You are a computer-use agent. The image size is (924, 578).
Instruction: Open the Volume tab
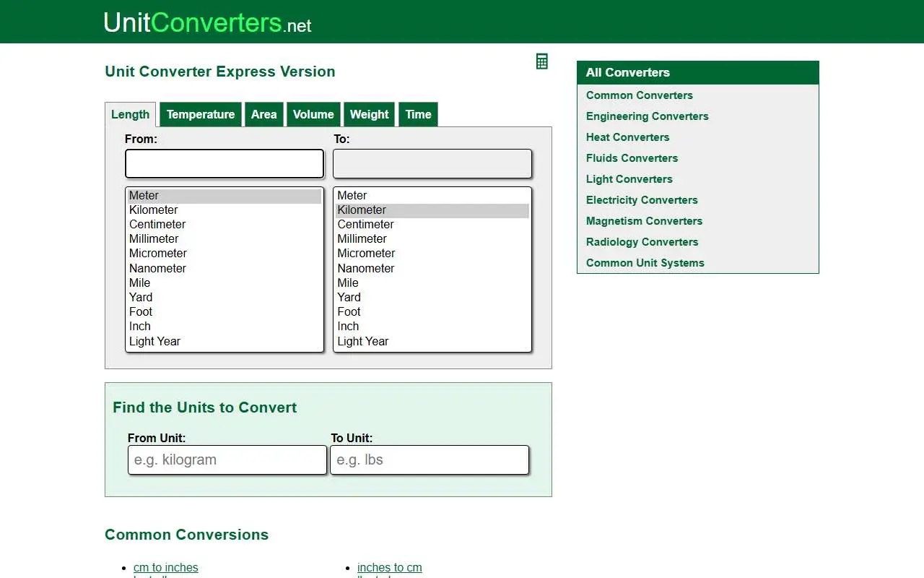pyautogui.click(x=313, y=114)
